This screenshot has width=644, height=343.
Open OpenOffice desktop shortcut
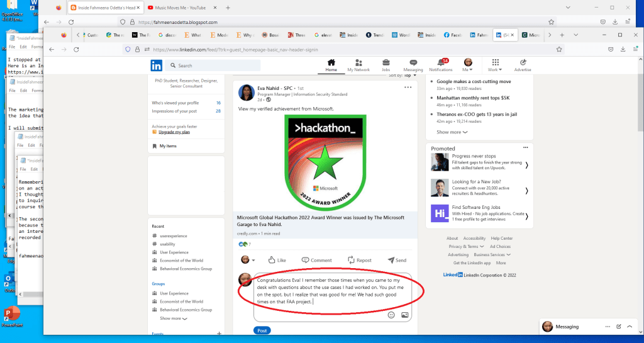[x=11, y=9]
